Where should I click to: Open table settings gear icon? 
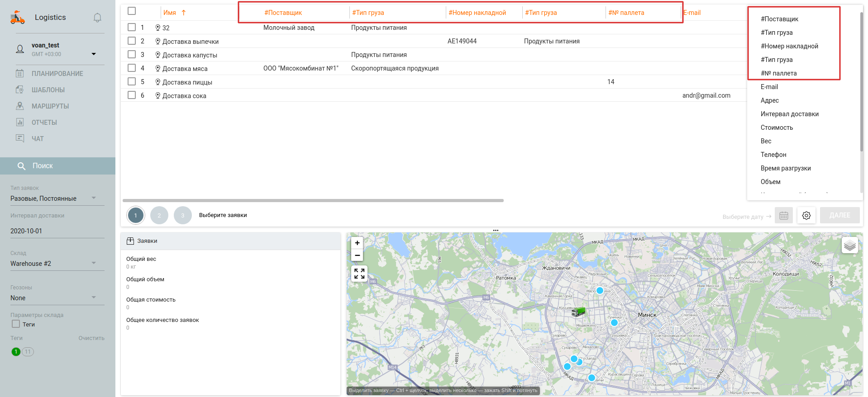point(806,216)
